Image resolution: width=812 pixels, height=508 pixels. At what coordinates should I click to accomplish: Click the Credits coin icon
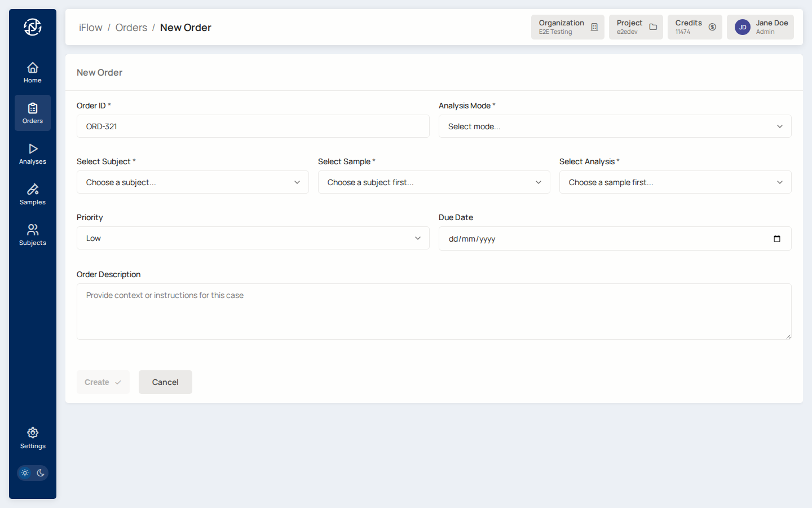coord(712,27)
